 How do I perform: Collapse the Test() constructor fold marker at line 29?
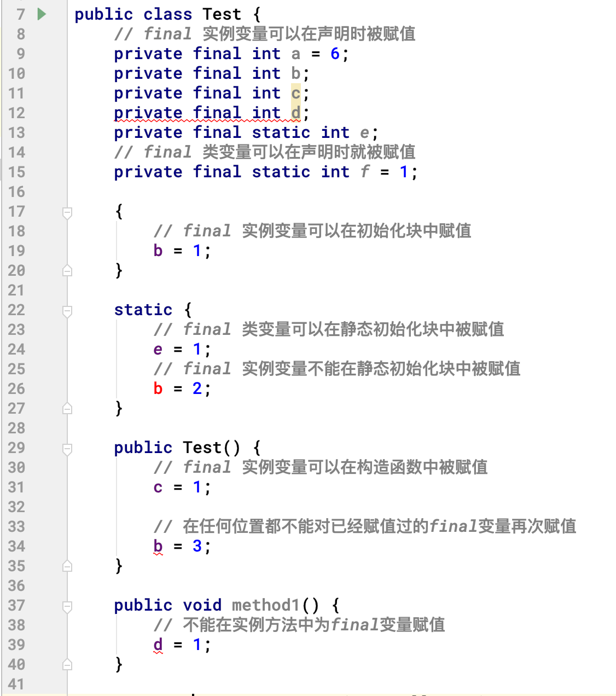pyautogui.click(x=67, y=449)
